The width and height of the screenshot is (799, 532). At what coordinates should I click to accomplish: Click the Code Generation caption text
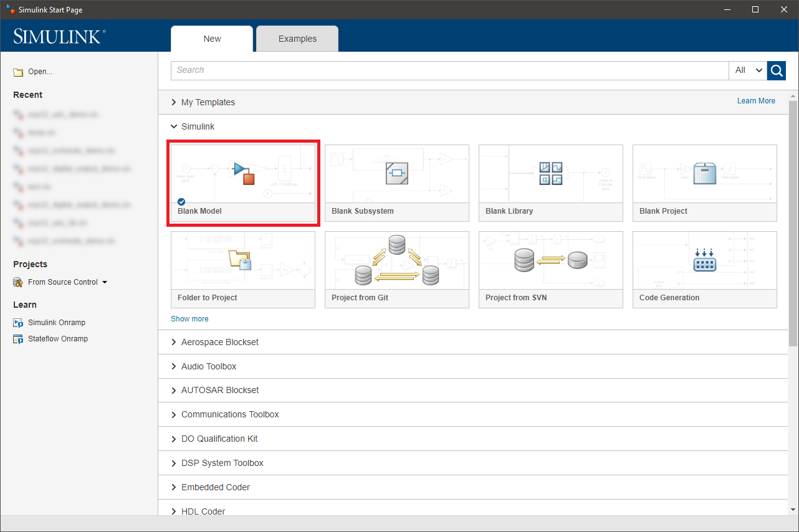click(669, 298)
